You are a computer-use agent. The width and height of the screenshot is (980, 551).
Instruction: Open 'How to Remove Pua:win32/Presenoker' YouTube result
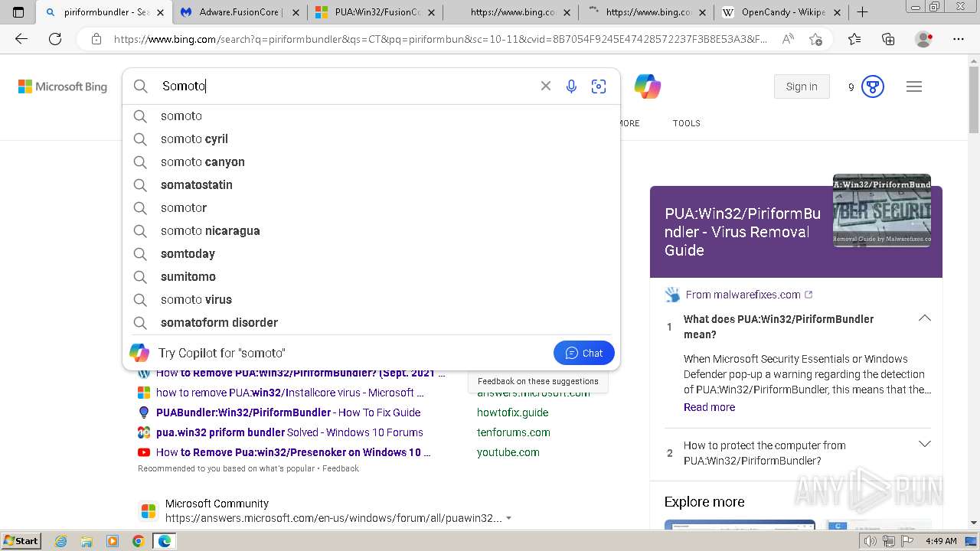(294, 452)
